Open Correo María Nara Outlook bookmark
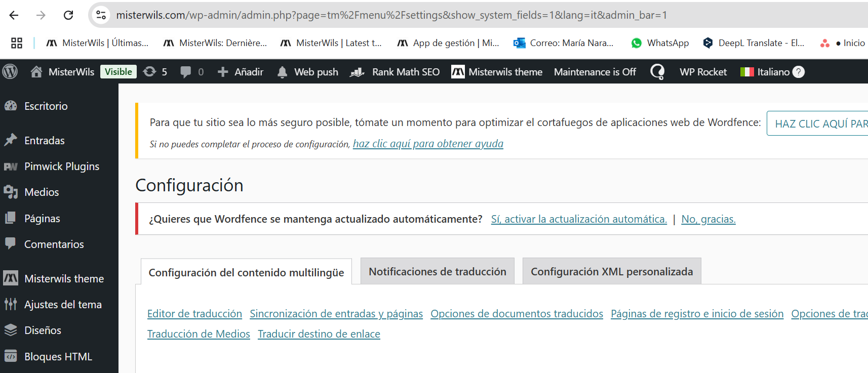868x373 pixels. click(563, 43)
